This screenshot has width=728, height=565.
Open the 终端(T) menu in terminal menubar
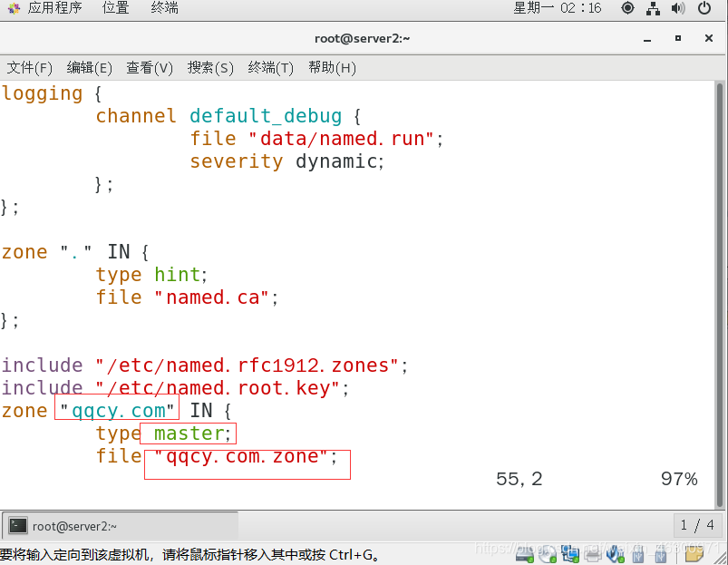click(x=271, y=68)
